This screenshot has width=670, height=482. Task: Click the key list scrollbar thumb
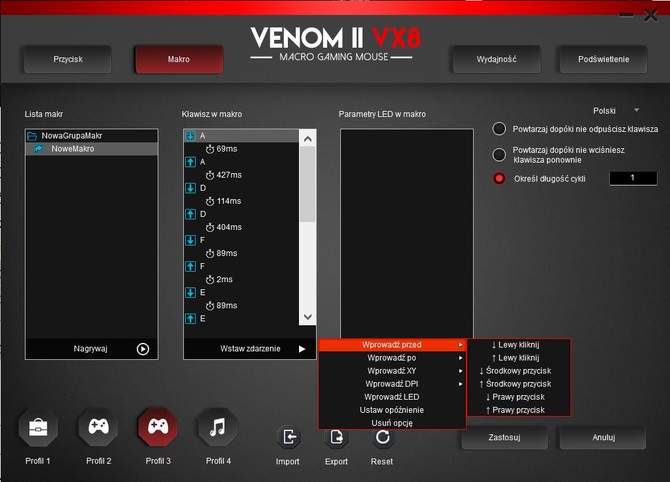(x=308, y=185)
